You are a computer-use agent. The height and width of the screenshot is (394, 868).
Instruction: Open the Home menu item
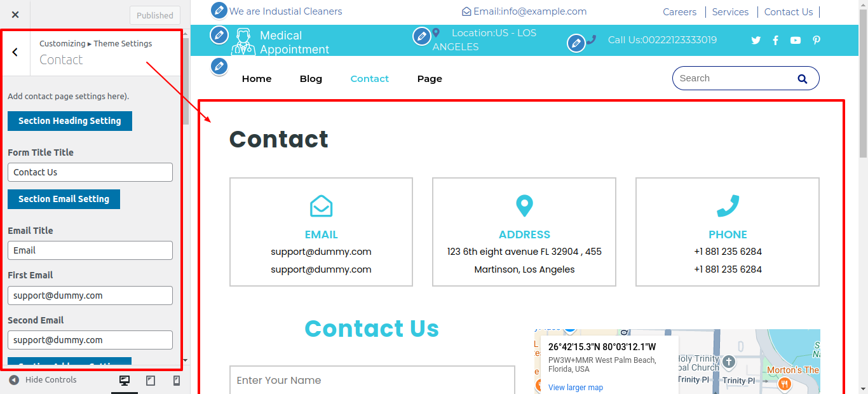[x=257, y=79]
